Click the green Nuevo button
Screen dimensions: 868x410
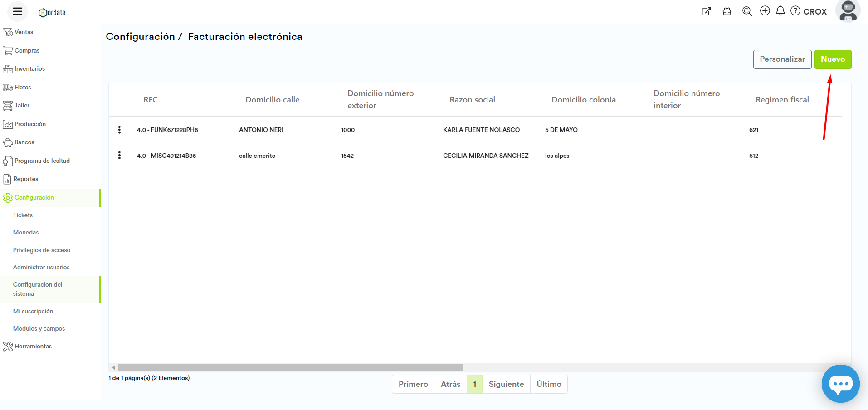pyautogui.click(x=833, y=59)
